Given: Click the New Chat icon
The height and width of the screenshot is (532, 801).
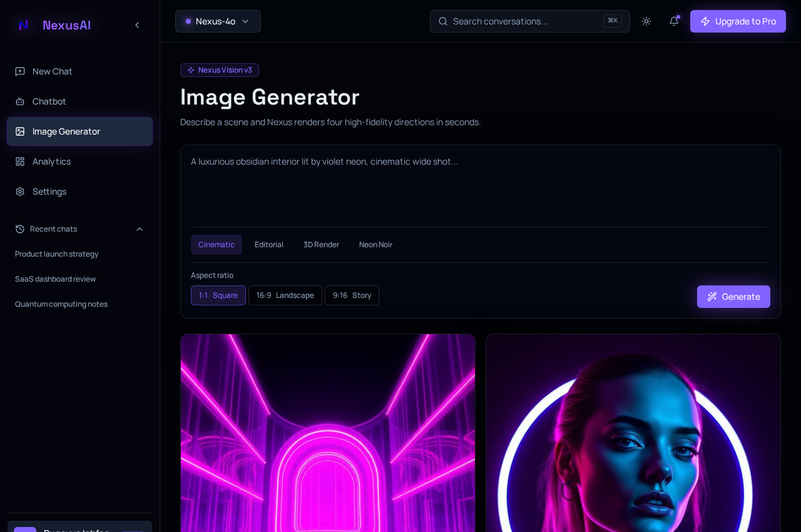Looking at the screenshot, I should 20,71.
